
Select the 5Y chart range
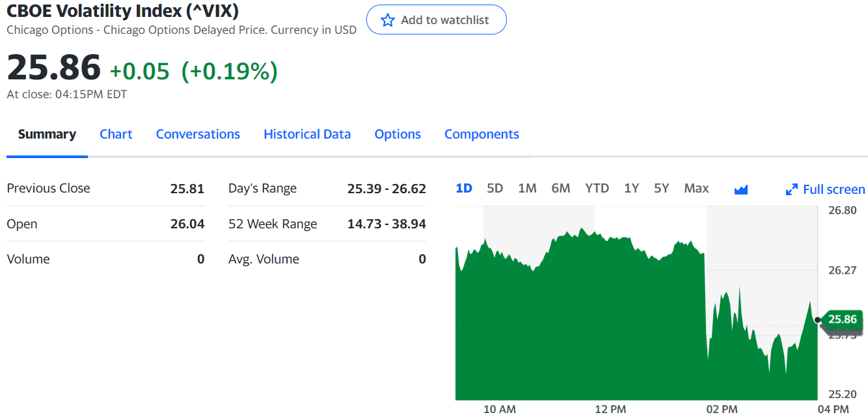click(662, 189)
